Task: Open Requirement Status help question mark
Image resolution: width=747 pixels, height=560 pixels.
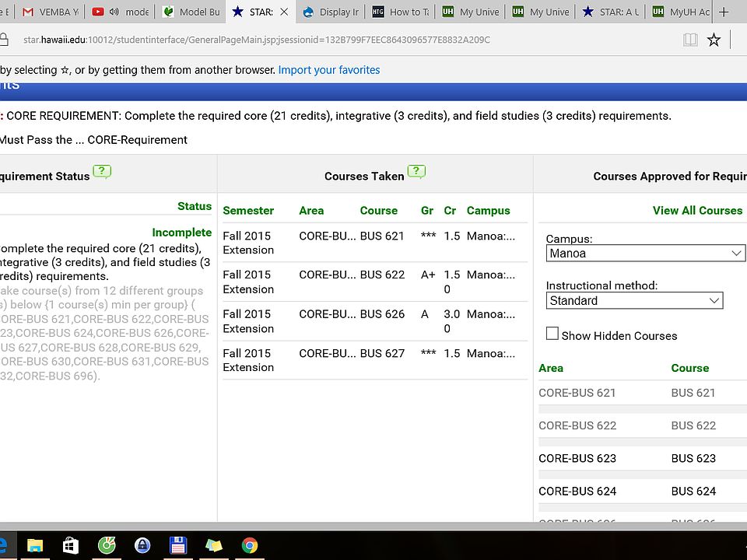Action: pyautogui.click(x=102, y=171)
